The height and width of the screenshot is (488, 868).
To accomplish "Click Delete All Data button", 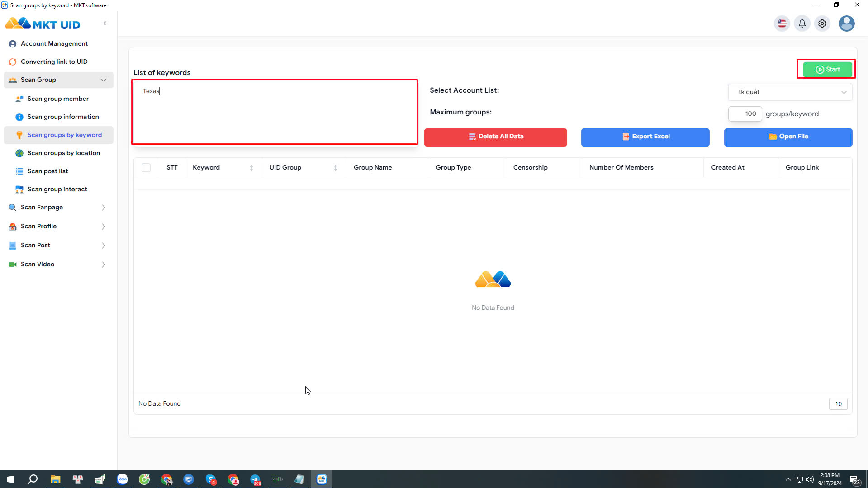I will [496, 137].
